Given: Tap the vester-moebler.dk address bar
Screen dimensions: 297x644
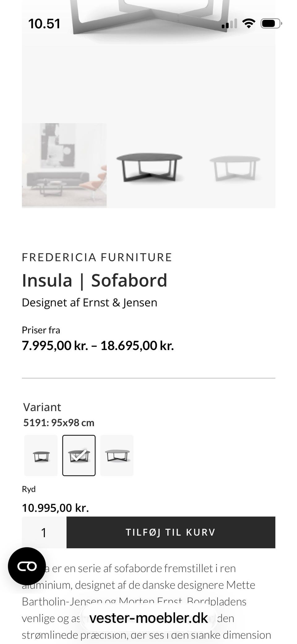Looking at the screenshot, I should (148, 618).
